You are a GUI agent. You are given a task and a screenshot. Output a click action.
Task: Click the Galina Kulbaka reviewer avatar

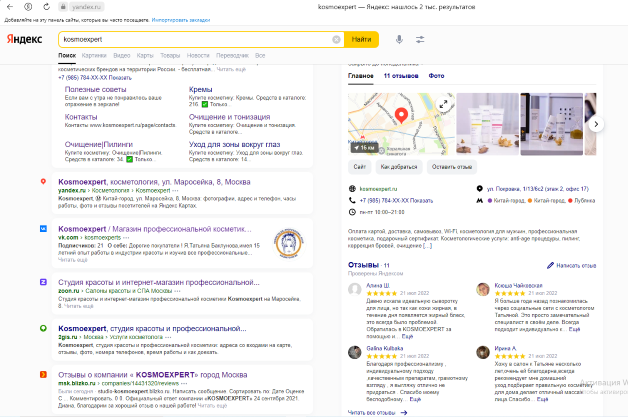[354, 352]
